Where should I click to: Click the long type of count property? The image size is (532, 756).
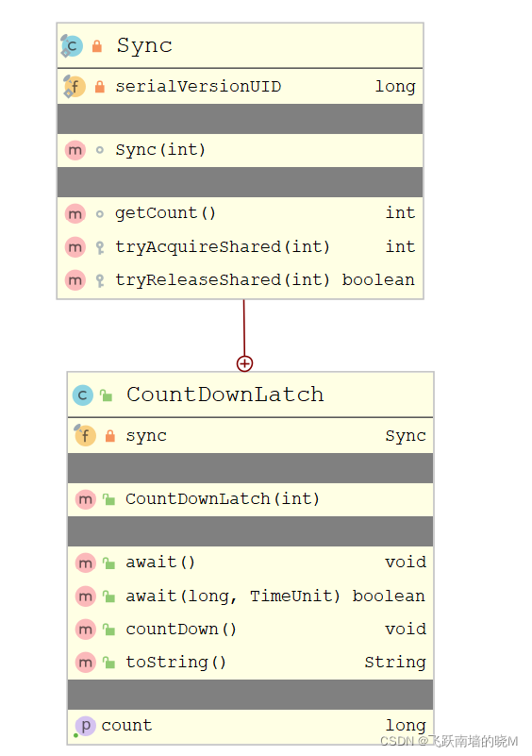pyautogui.click(x=406, y=726)
